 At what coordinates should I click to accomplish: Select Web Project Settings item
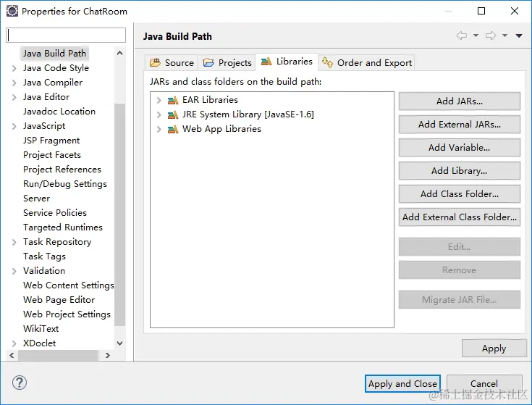click(67, 314)
